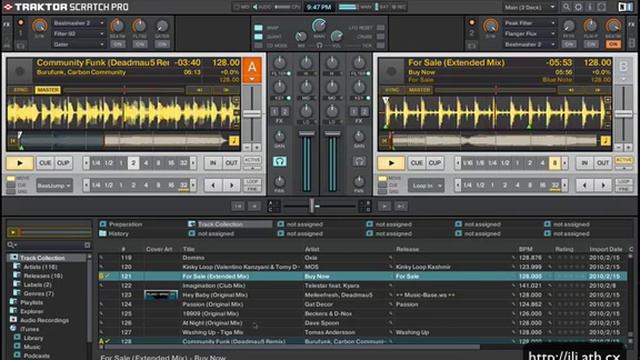Toggle FX1 BEATM ON button
The height and width of the screenshot is (360, 640).
118,44
